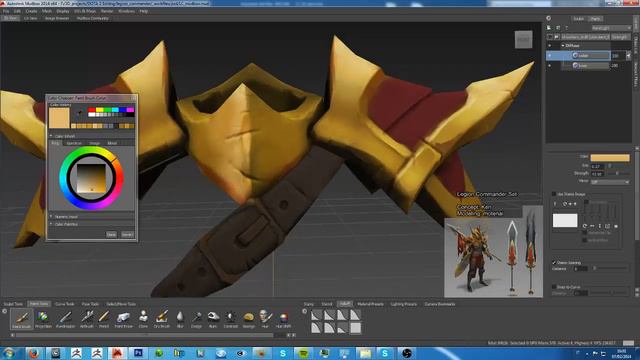Switch to the Pose Tools tab

(x=90, y=304)
